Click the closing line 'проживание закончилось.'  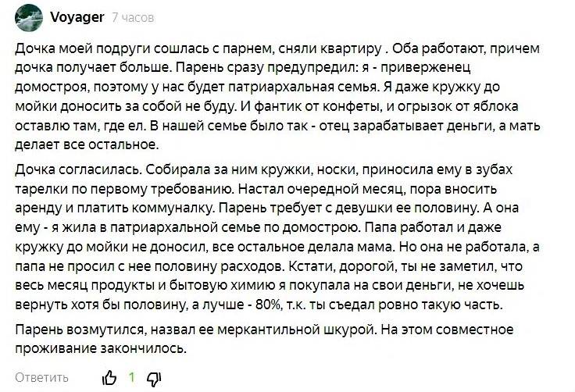pyautogui.click(x=101, y=348)
